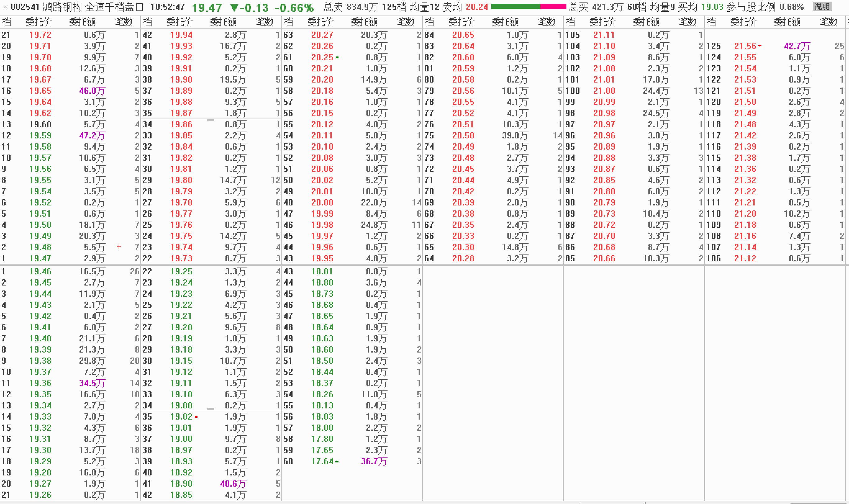Click the green-pink buy/sell ratio bar

tap(528, 7)
